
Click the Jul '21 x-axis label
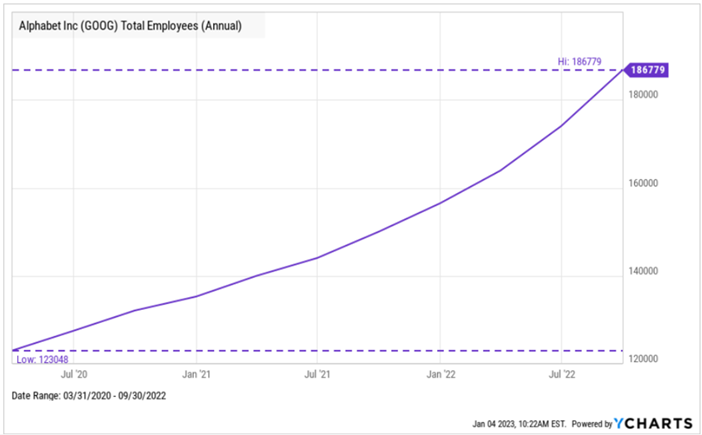(x=317, y=374)
